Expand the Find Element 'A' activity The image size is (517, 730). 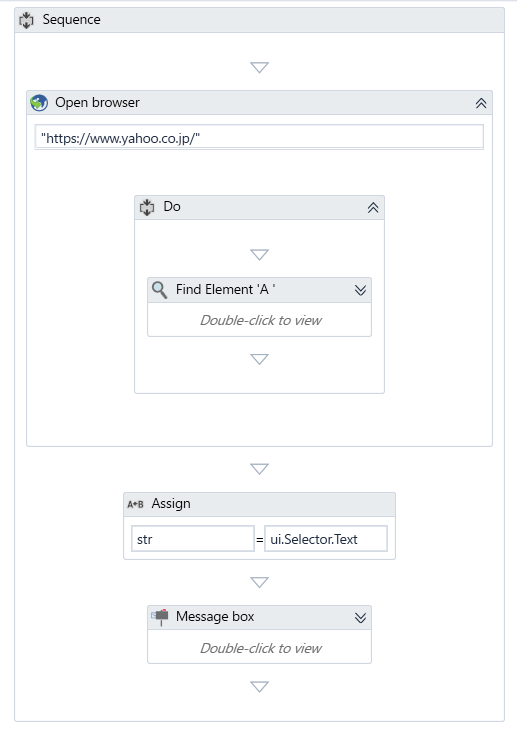click(360, 291)
